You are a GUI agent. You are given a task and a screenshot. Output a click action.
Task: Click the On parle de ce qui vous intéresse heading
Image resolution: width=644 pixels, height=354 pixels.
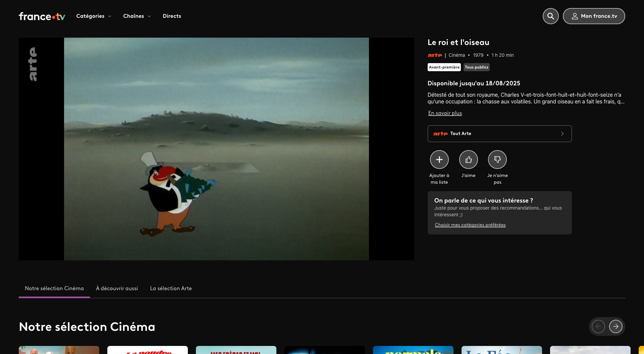pyautogui.click(x=483, y=201)
